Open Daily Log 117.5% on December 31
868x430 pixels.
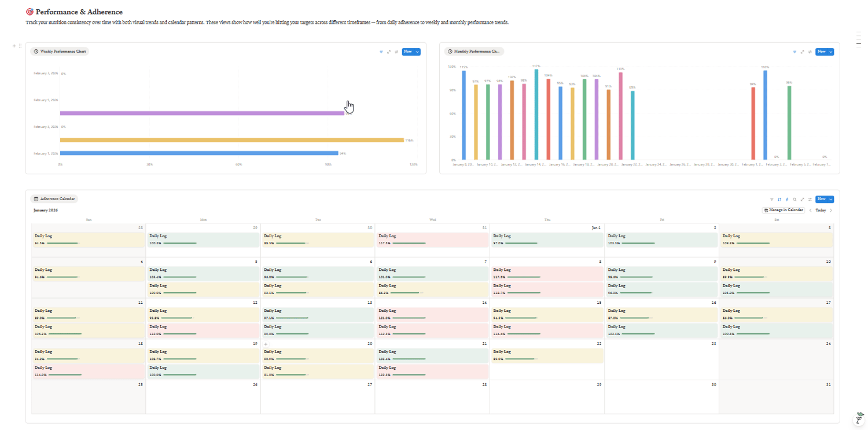(x=432, y=240)
